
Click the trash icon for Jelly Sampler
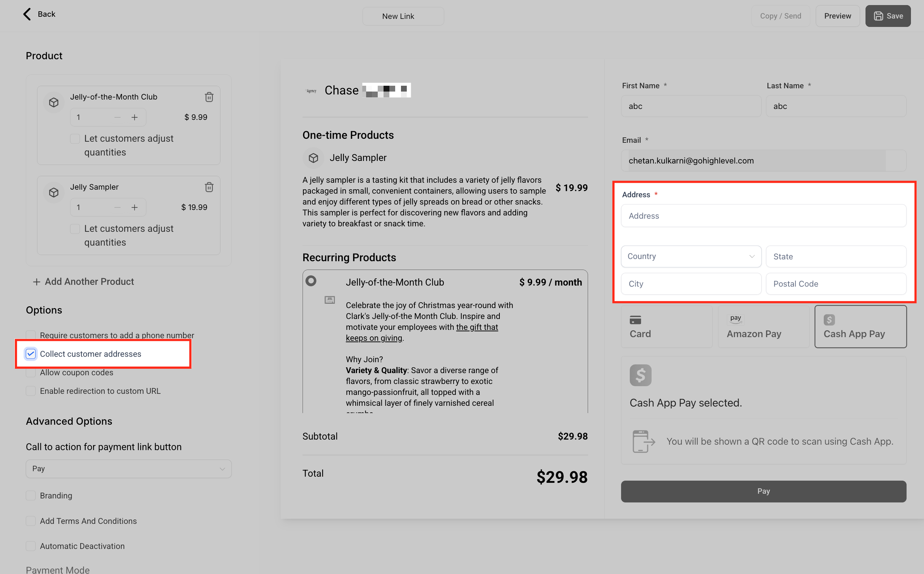209,187
